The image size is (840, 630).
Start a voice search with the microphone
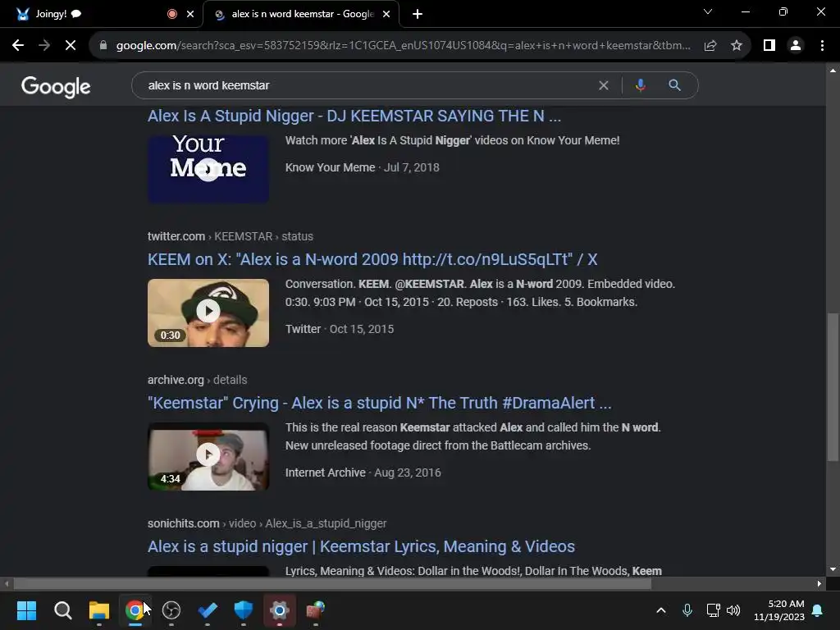pos(640,85)
